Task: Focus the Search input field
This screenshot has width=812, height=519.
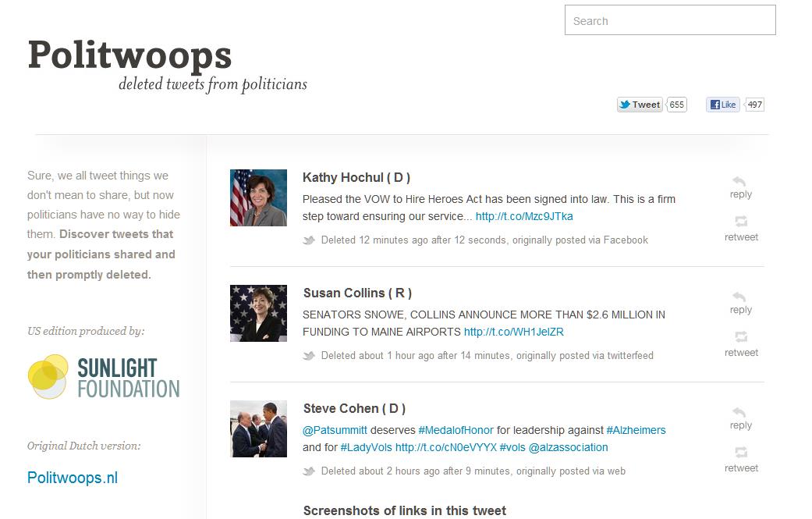Action: 670,21
